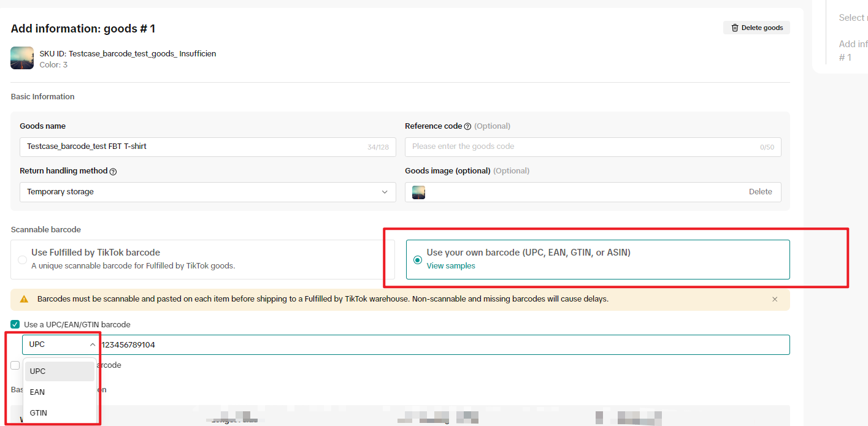Tick the unchecked checkbox beside the barcode dropdown
This screenshot has width=868, height=426.
click(x=15, y=365)
